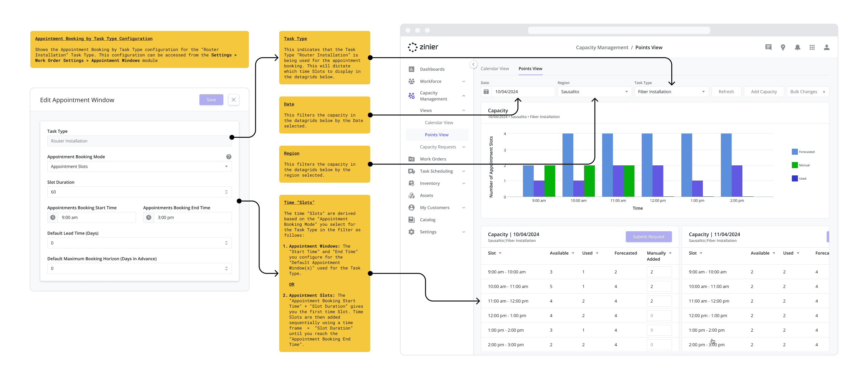The image size is (868, 379).
Task: Click the Inventory sidebar icon
Action: pos(412,183)
